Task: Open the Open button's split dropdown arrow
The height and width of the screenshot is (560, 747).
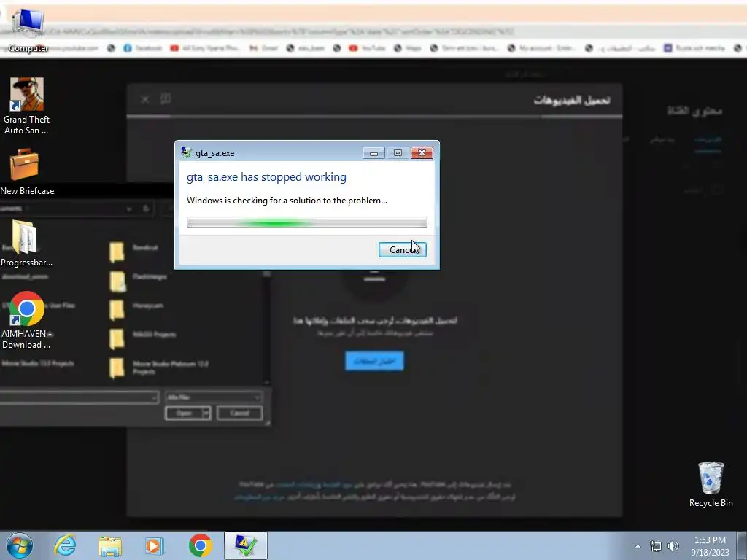Action: [206, 413]
